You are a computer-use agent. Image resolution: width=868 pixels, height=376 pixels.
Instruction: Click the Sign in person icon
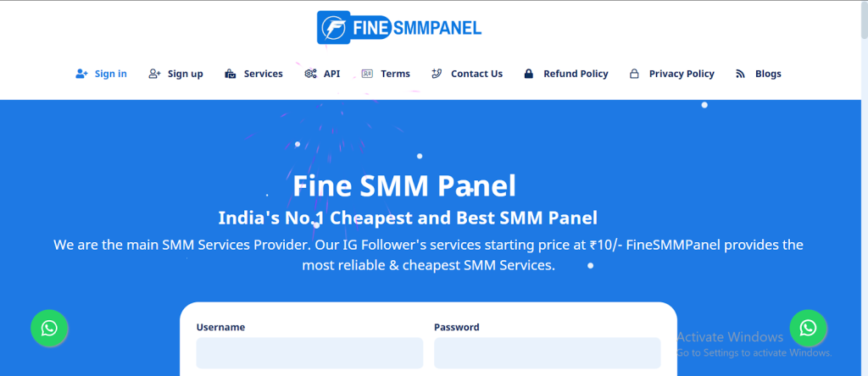(81, 74)
